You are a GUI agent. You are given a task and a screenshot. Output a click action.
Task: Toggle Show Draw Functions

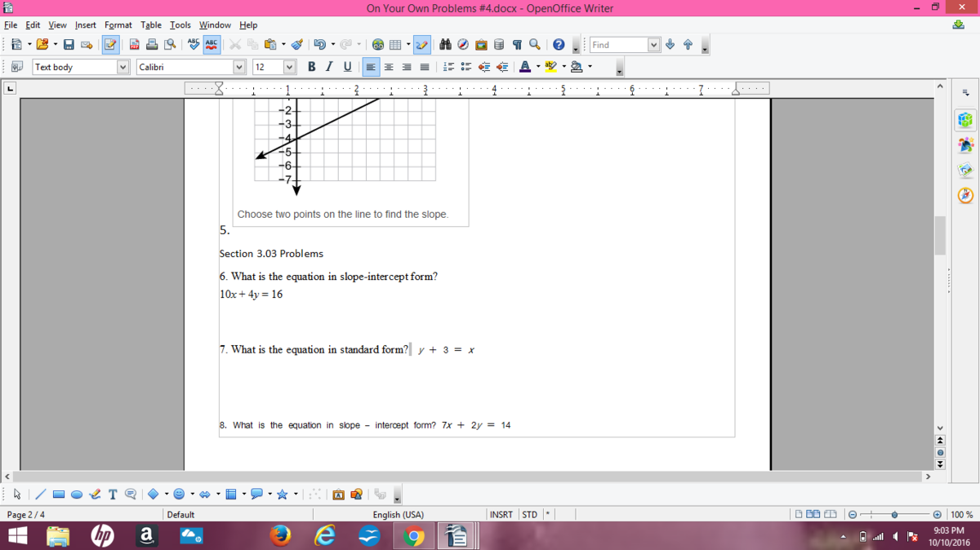[x=422, y=45]
